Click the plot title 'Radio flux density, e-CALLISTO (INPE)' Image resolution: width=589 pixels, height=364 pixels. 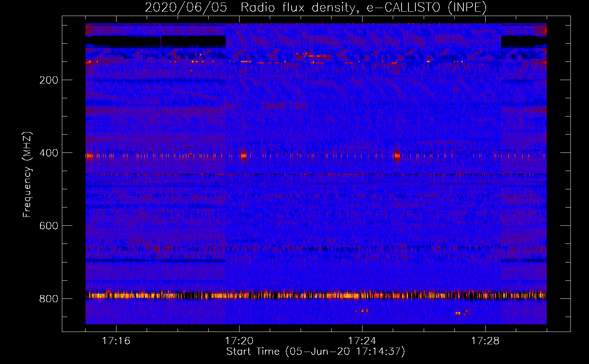pos(364,7)
